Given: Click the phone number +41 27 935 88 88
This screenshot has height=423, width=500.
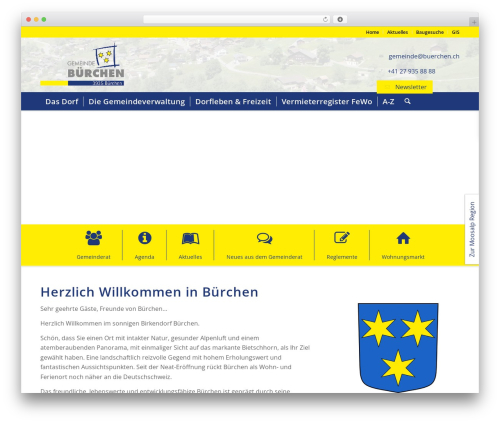Looking at the screenshot, I should (x=411, y=71).
